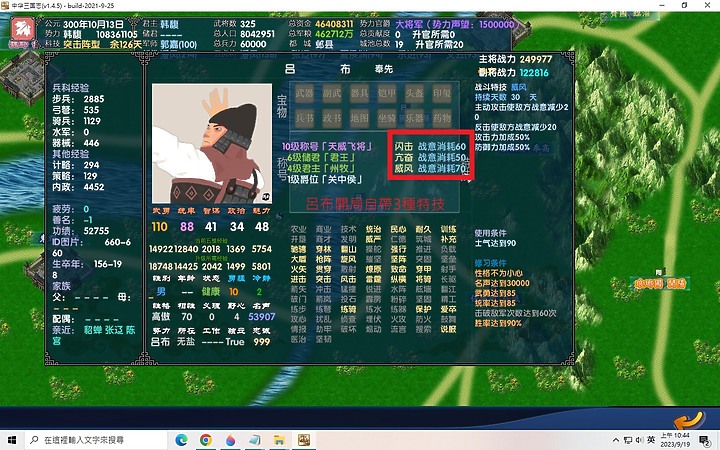Viewport: 720px width, 450px height.
Task: Open the 印玺 seal slot
Action: [442, 94]
